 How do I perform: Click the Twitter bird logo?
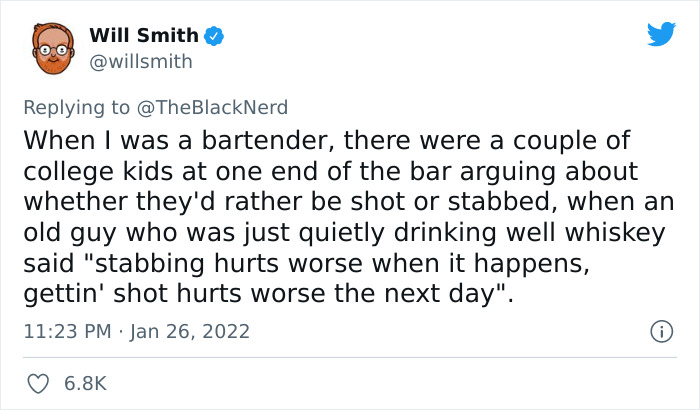pyautogui.click(x=661, y=35)
